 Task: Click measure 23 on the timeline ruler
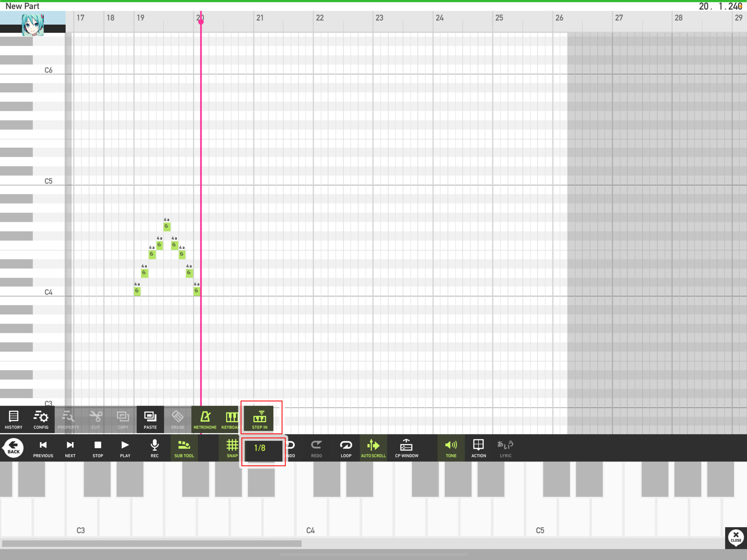tap(379, 18)
